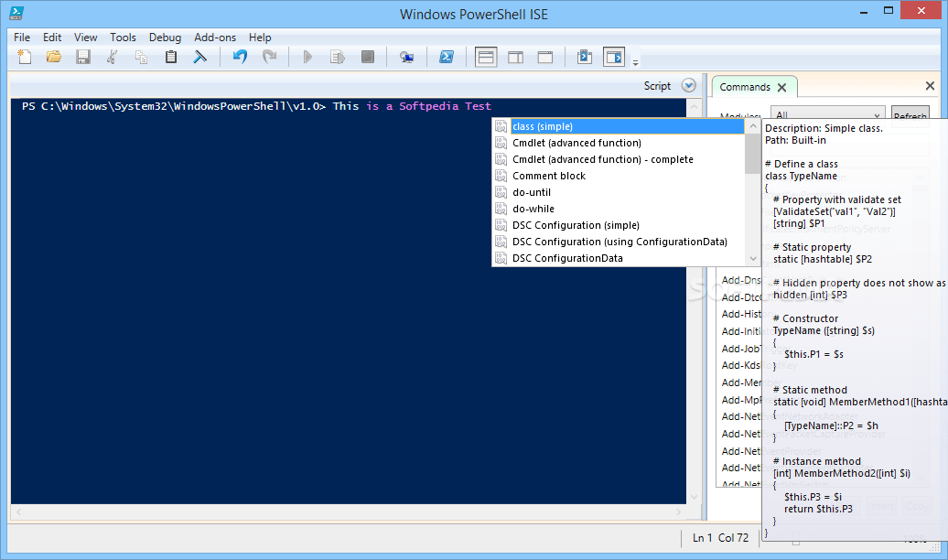This screenshot has height=560, width=948.
Task: Show script pane on the right icon
Action: pyautogui.click(x=516, y=58)
